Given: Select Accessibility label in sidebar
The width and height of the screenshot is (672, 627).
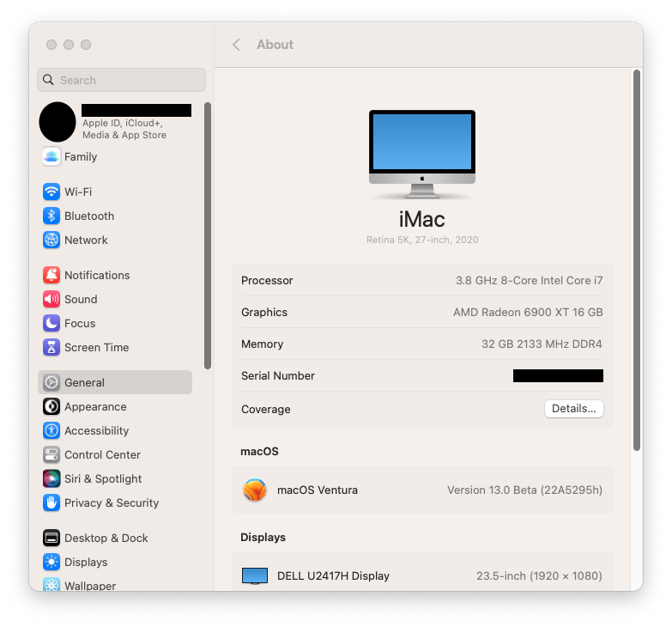Looking at the screenshot, I should [96, 430].
